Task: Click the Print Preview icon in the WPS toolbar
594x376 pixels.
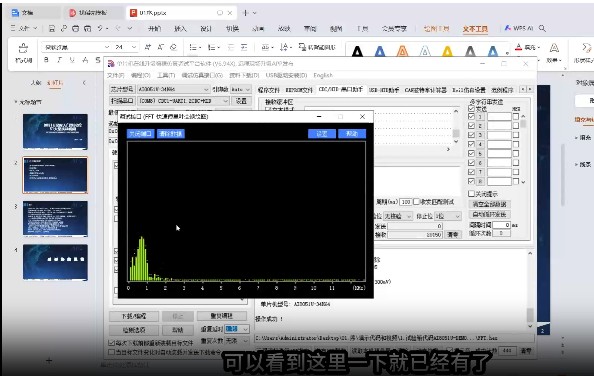Action: 87,28
